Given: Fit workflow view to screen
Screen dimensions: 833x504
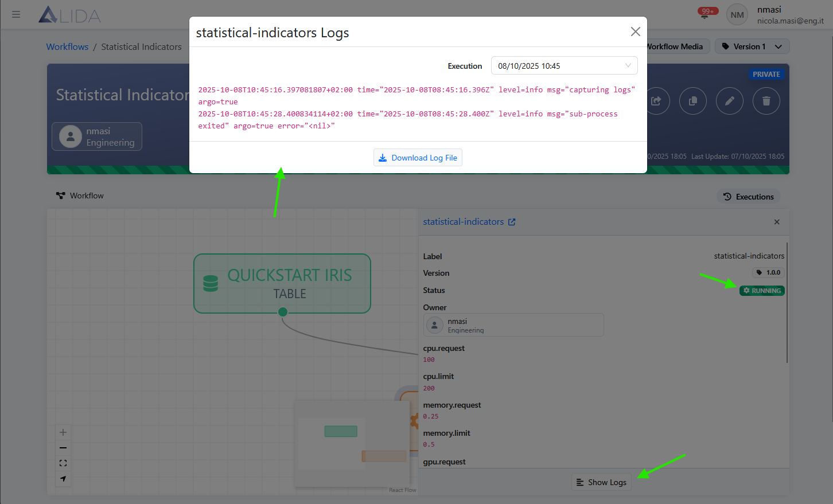Looking at the screenshot, I should pos(63,463).
